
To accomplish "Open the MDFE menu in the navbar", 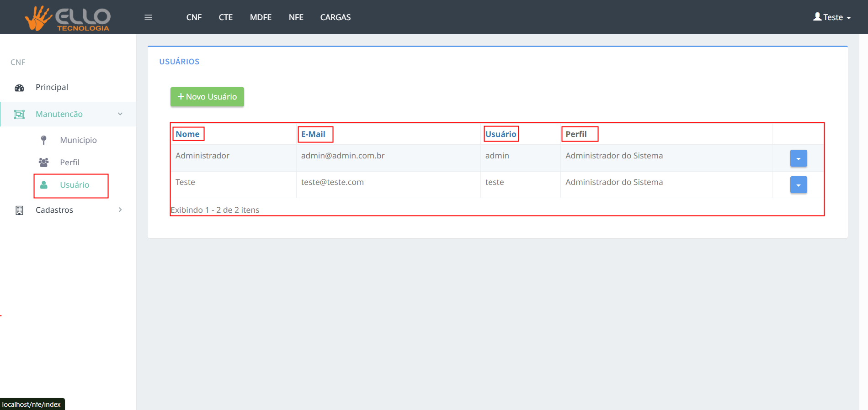I will (x=261, y=17).
